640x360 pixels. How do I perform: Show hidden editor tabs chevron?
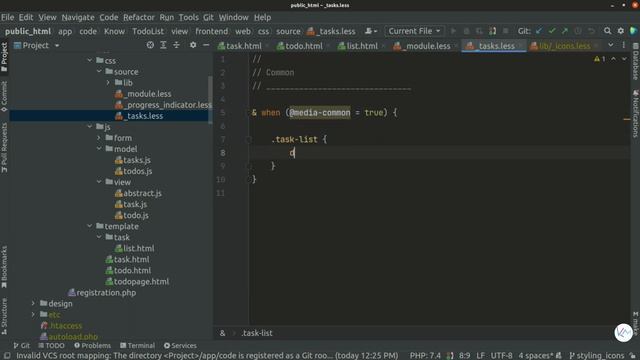pyautogui.click(x=611, y=45)
